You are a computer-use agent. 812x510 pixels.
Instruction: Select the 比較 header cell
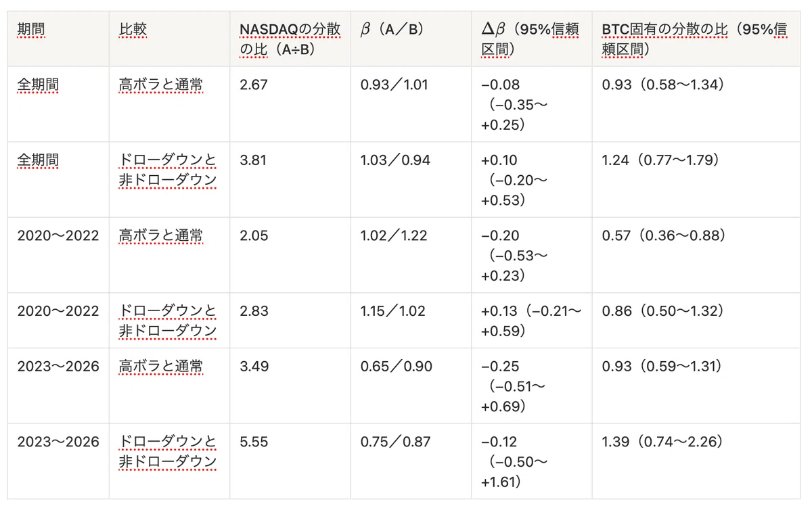[x=169, y=39]
